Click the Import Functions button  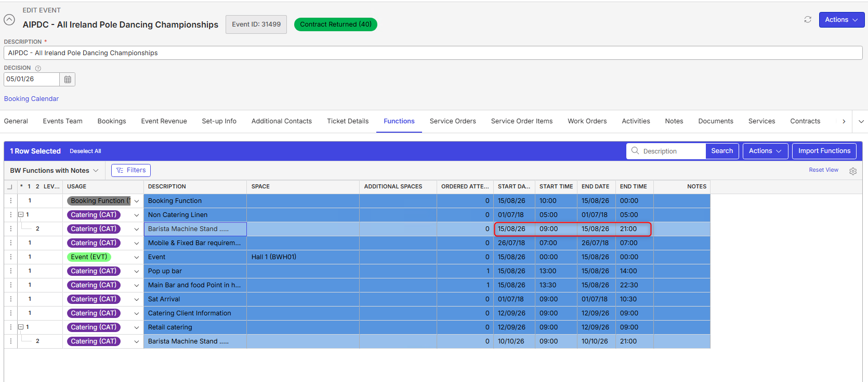click(x=824, y=151)
